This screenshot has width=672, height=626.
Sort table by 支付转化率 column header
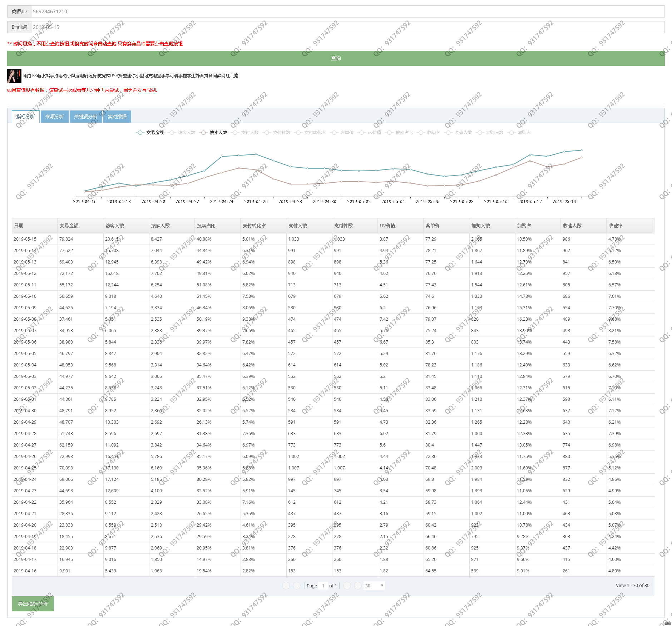pos(263,226)
